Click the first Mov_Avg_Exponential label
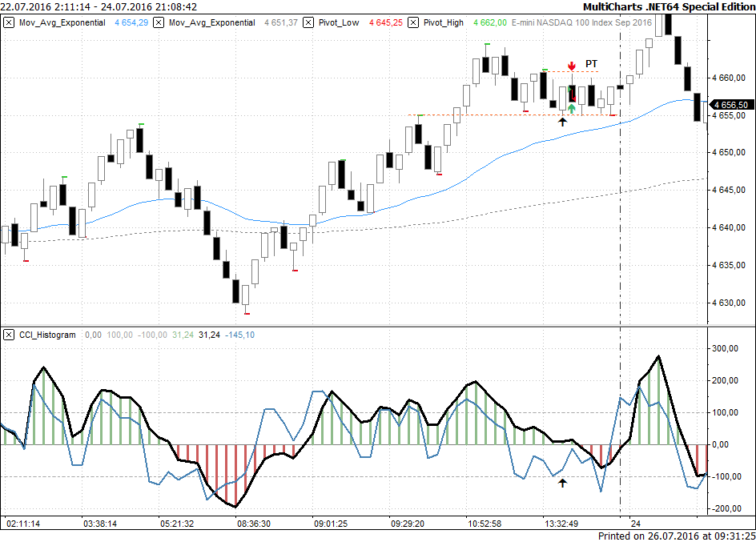 (x=62, y=22)
